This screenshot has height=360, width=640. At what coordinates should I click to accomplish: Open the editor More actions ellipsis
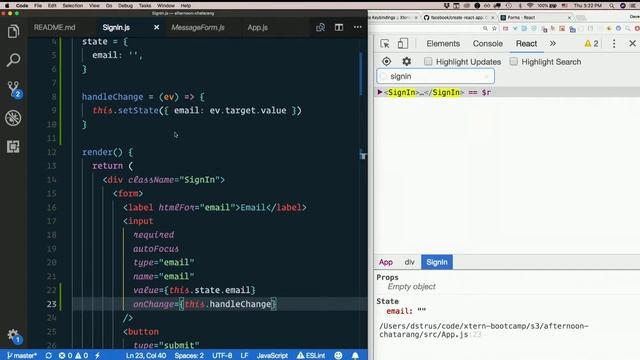(358, 27)
